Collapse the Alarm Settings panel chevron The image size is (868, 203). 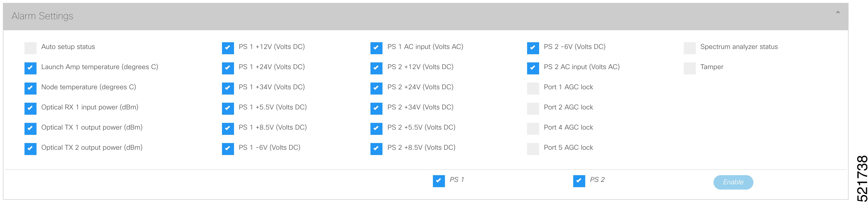point(838,13)
